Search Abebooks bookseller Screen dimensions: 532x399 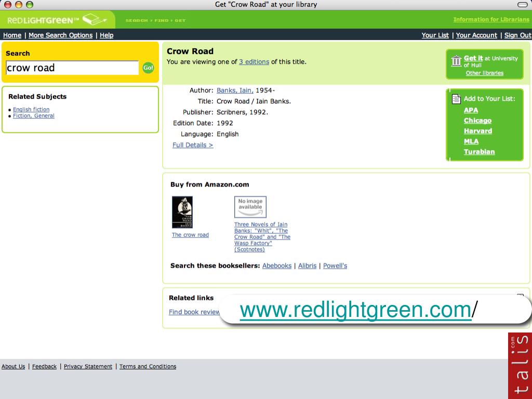(x=277, y=265)
